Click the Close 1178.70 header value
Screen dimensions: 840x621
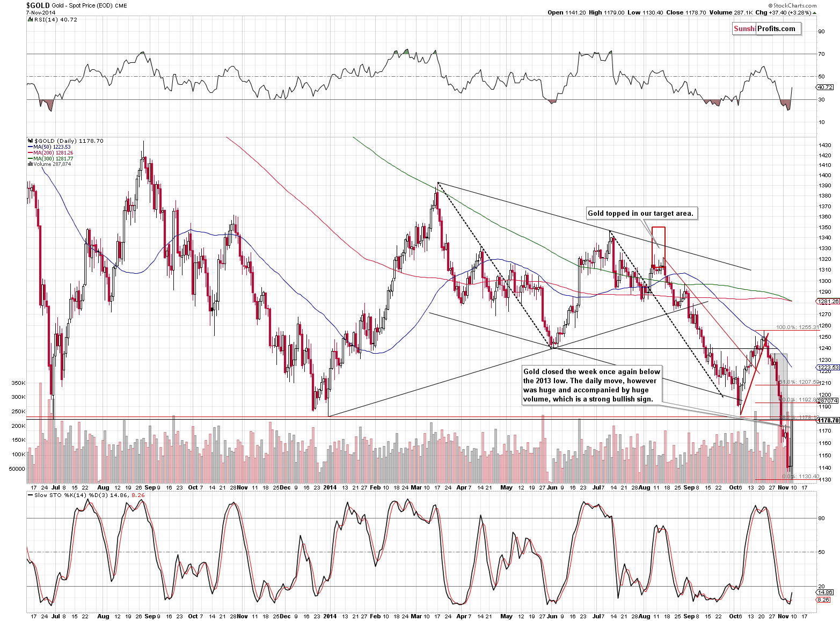[x=686, y=12]
